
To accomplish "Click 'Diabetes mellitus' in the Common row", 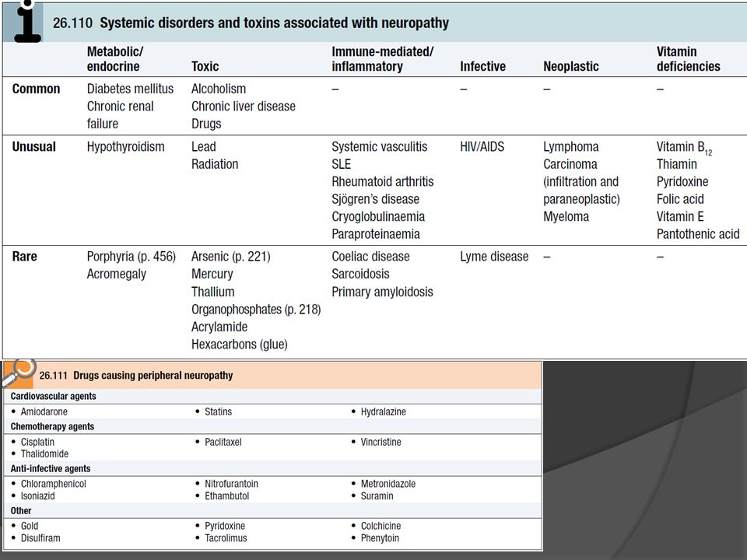I will click(130, 89).
